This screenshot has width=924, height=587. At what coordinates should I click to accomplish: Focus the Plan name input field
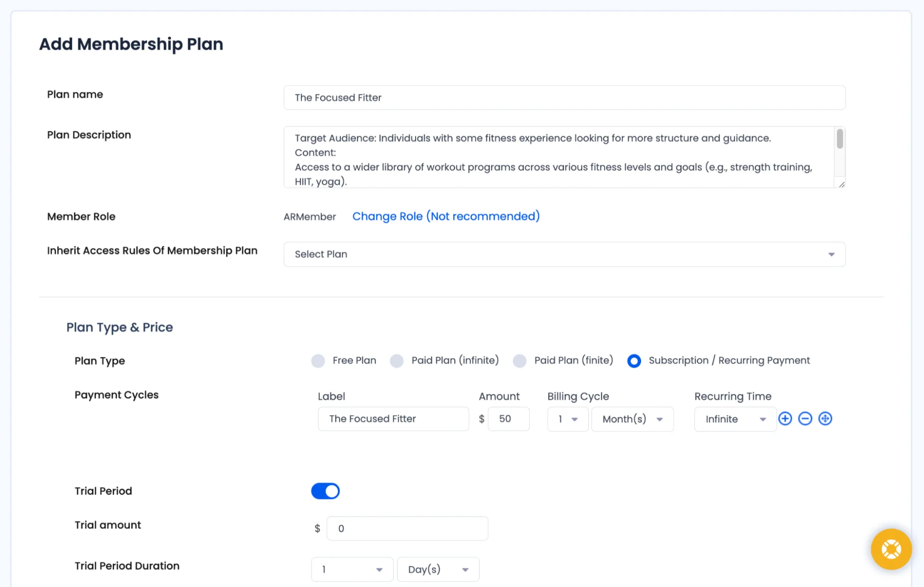564,98
